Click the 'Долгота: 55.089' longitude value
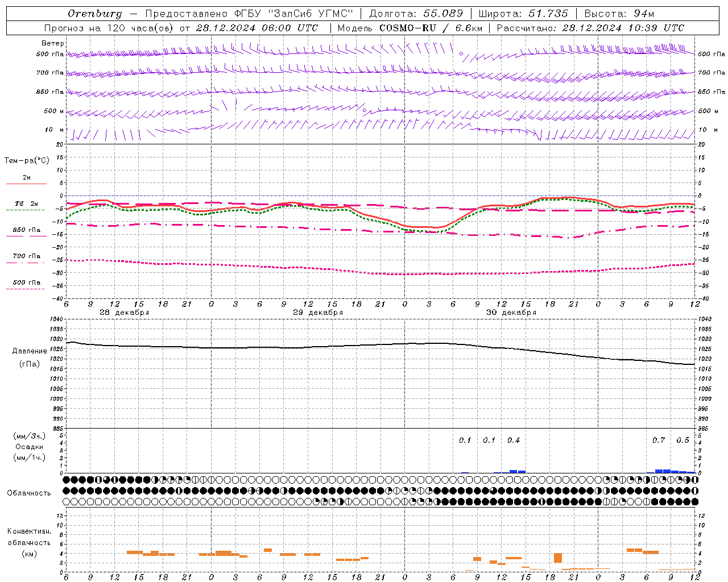 (x=416, y=14)
